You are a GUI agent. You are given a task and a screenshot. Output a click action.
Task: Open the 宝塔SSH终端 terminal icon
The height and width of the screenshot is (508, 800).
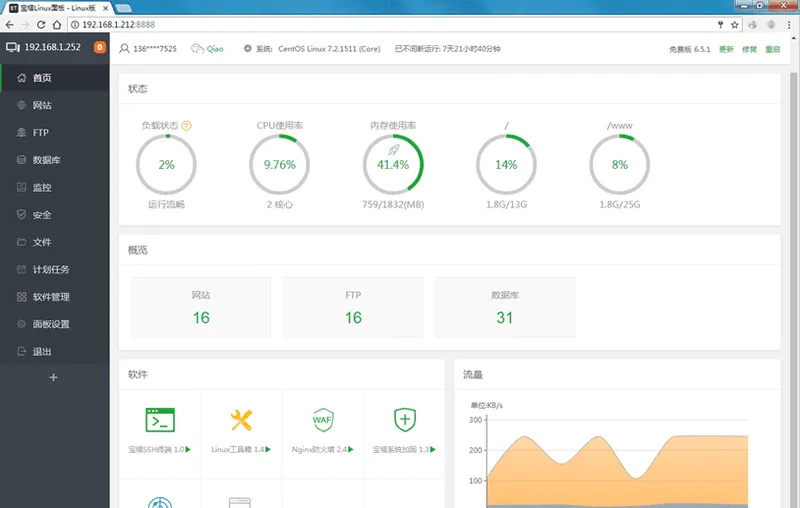click(x=160, y=420)
